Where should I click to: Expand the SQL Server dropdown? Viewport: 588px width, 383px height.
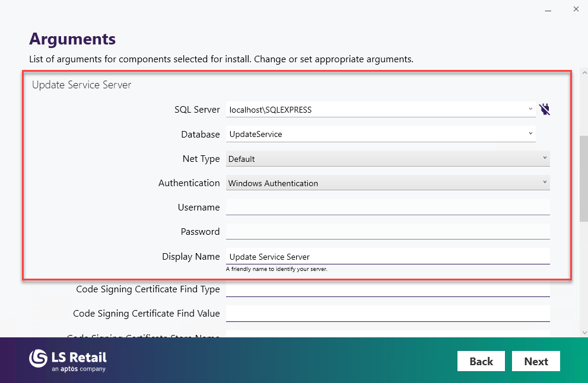coord(530,109)
